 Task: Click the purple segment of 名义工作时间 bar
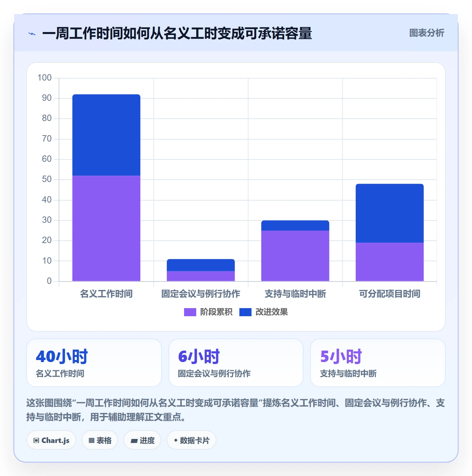tap(107, 228)
